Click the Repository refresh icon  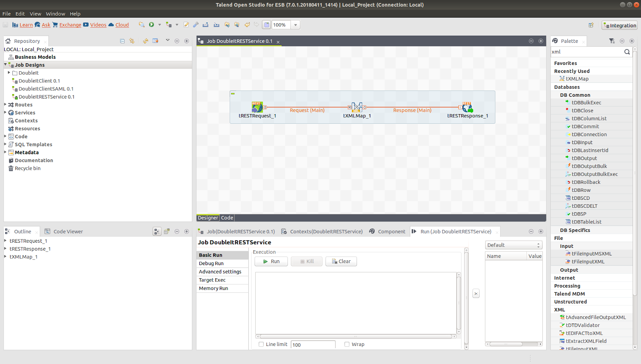coord(145,41)
